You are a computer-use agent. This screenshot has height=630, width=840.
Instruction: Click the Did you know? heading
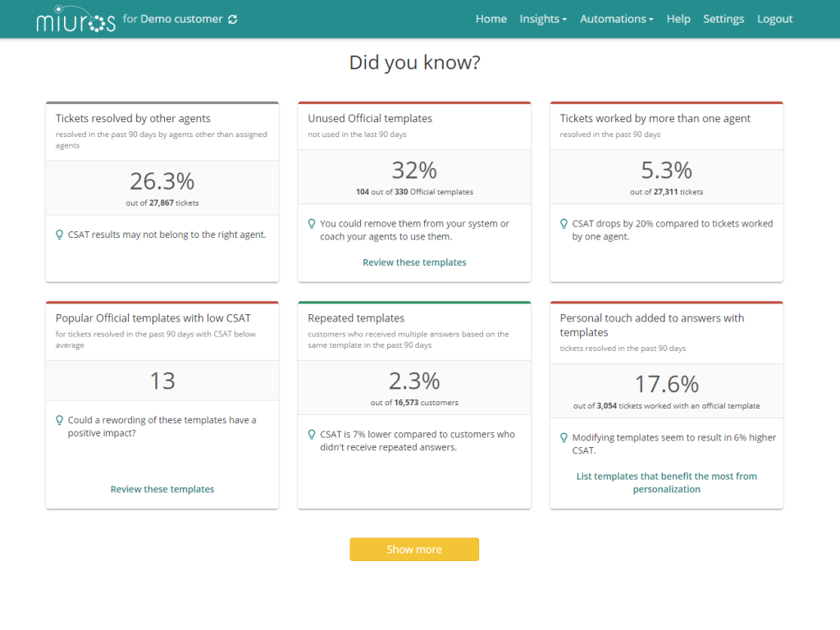414,63
